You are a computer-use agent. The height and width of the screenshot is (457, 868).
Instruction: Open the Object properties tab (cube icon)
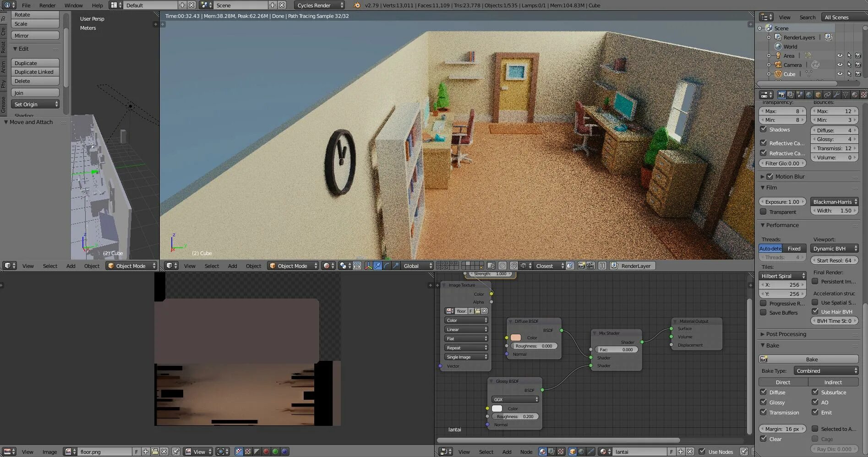(818, 95)
